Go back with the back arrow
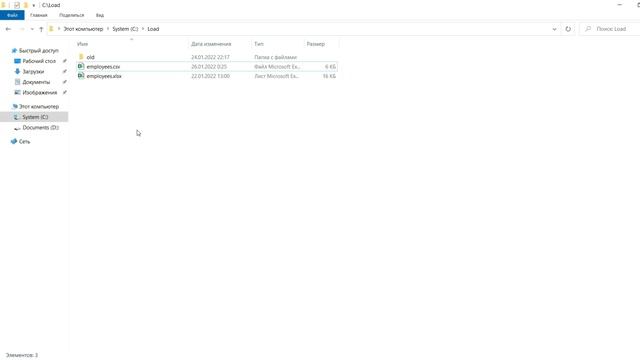 pos(8,29)
